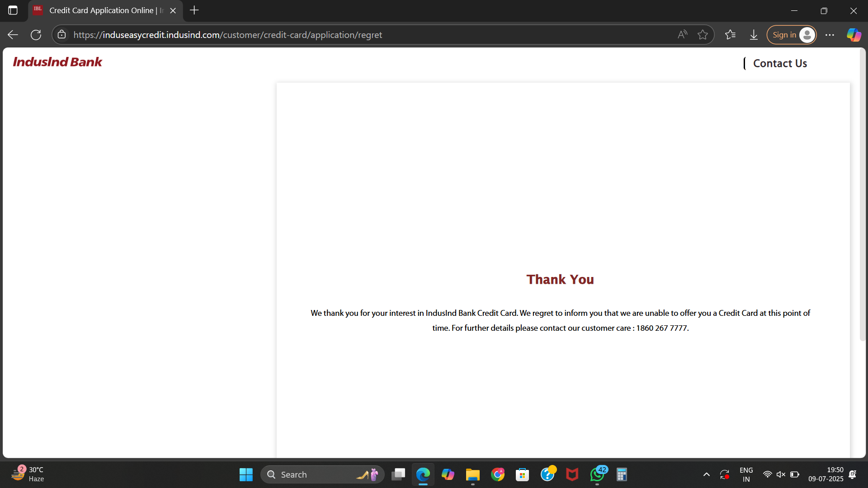868x488 pixels.
Task: Open the tab actions menu icon
Action: (13, 10)
